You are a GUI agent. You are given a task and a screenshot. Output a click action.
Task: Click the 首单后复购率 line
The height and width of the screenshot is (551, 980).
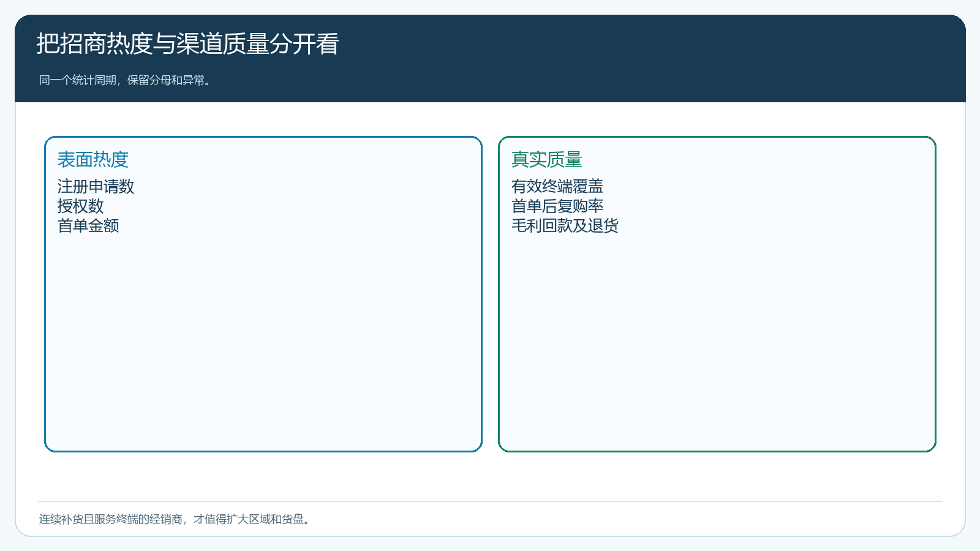click(557, 206)
